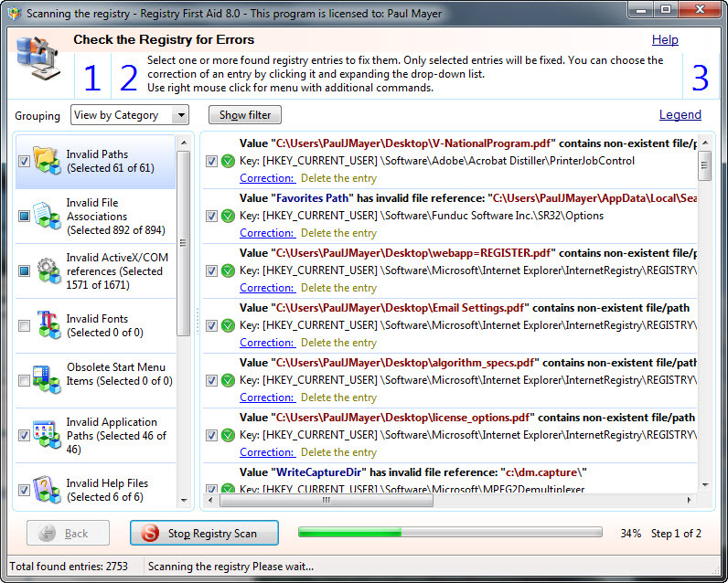This screenshot has height=583, width=728.
Task: Click the category list scroll up arrow
Action: [x=184, y=143]
